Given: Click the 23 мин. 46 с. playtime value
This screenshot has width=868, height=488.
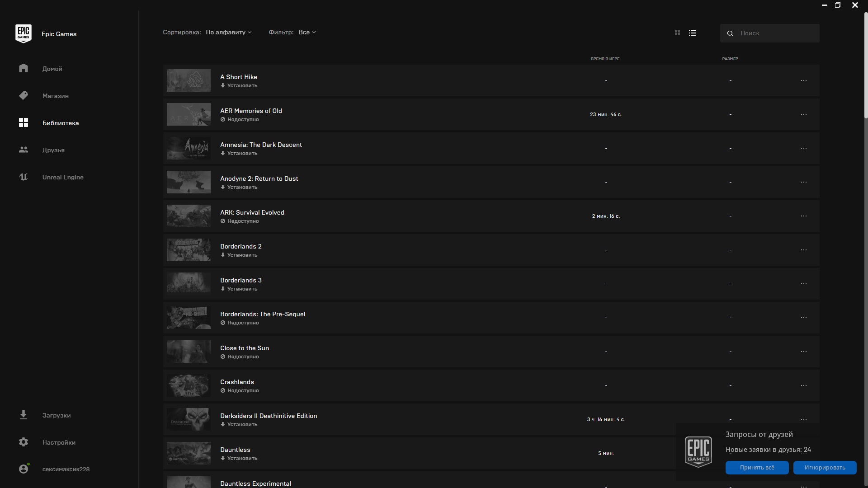Looking at the screenshot, I should click(x=606, y=114).
